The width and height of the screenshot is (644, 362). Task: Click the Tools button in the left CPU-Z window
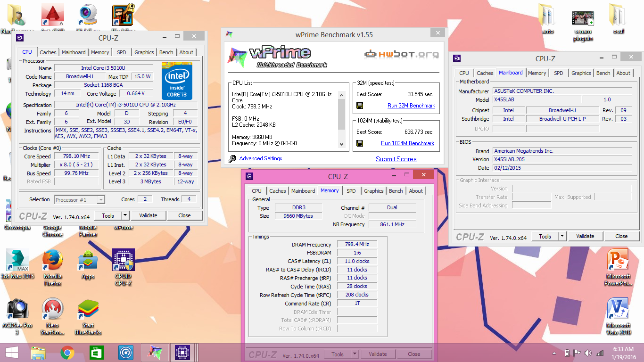tap(108, 215)
